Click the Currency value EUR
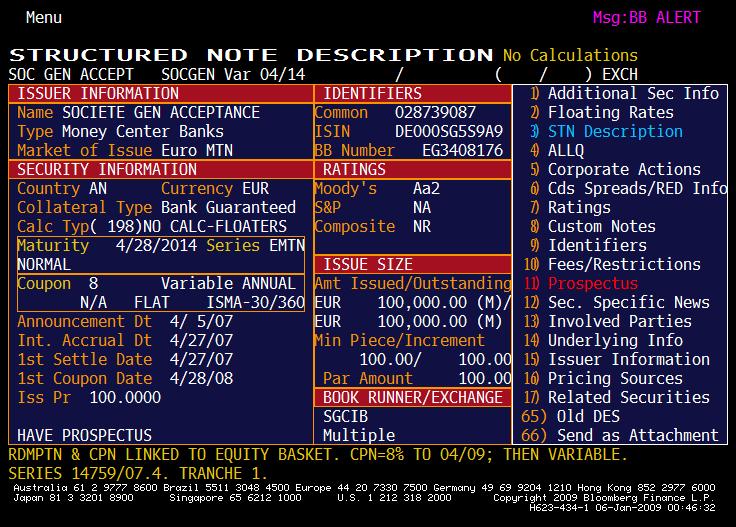The image size is (736, 527). [x=256, y=188]
